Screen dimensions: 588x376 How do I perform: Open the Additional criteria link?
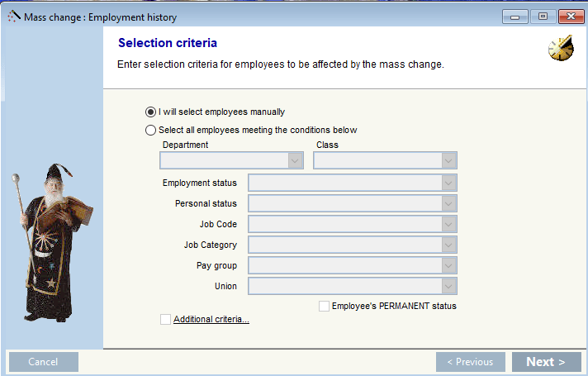[211, 320]
